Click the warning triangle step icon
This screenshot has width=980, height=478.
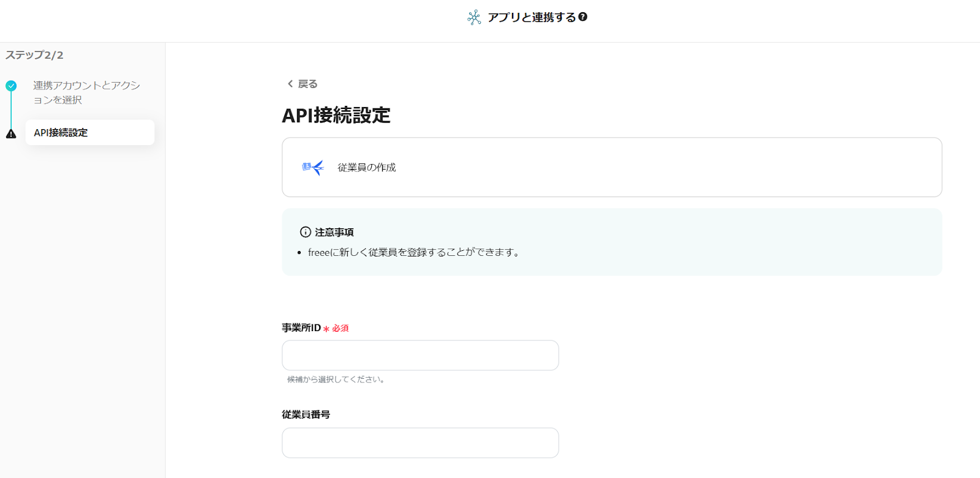click(x=11, y=133)
